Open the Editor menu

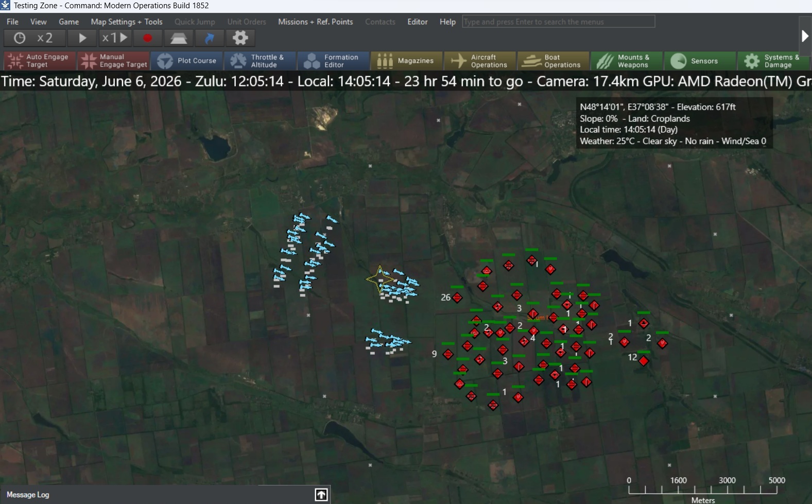point(417,22)
